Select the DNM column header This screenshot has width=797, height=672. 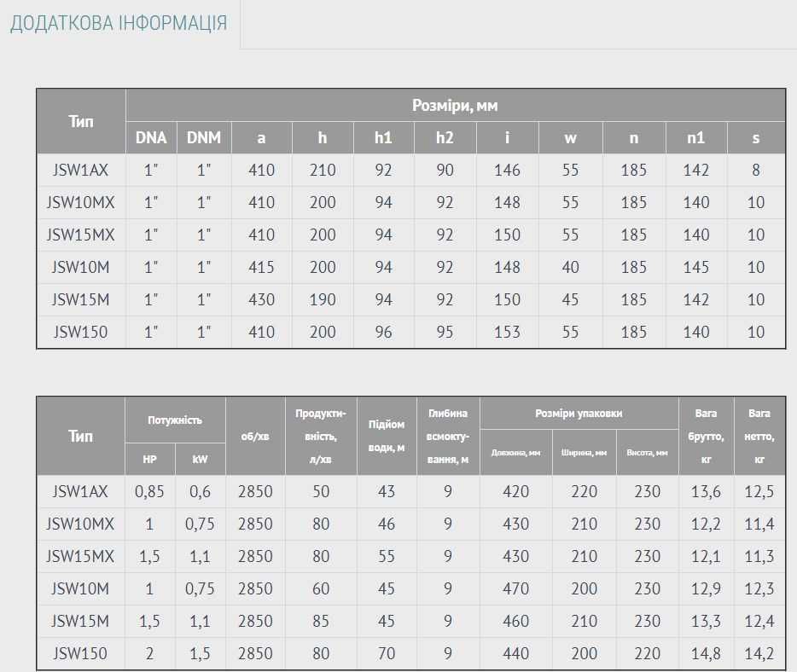click(204, 137)
